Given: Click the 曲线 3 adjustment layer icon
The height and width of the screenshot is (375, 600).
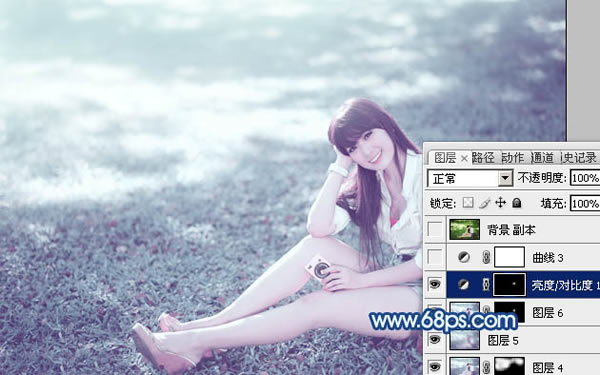Looking at the screenshot, I should [464, 257].
